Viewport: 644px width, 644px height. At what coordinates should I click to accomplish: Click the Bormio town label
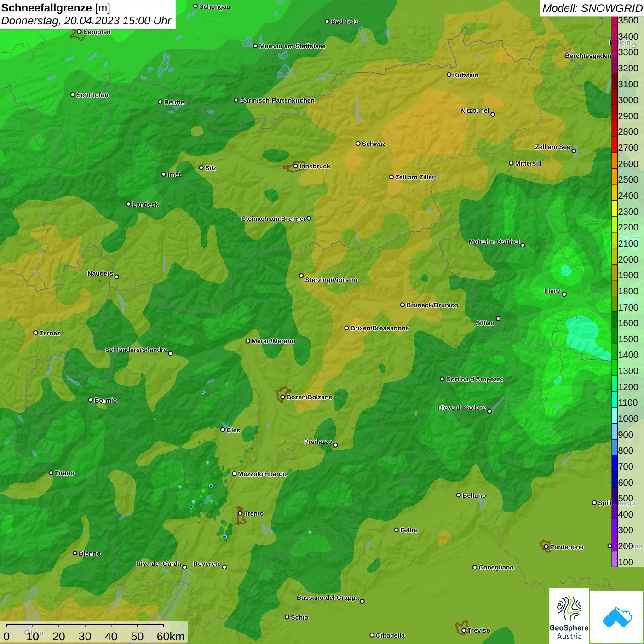click(x=105, y=400)
